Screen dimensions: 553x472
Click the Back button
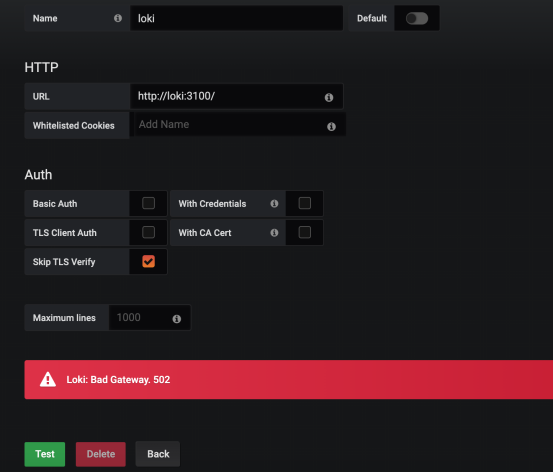pos(158,454)
